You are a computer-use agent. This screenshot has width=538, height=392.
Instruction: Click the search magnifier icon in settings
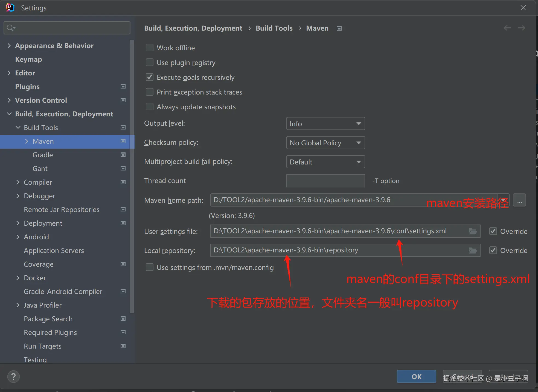click(10, 28)
